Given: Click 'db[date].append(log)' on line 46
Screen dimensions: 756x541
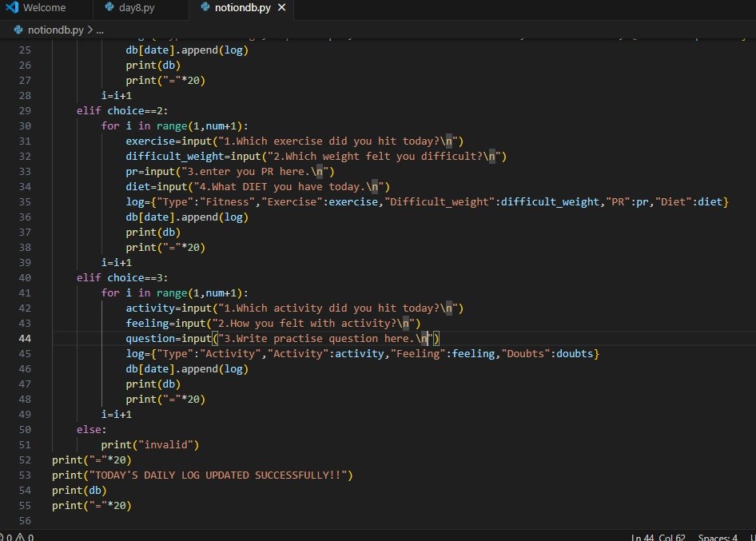Looking at the screenshot, I should (x=187, y=369).
